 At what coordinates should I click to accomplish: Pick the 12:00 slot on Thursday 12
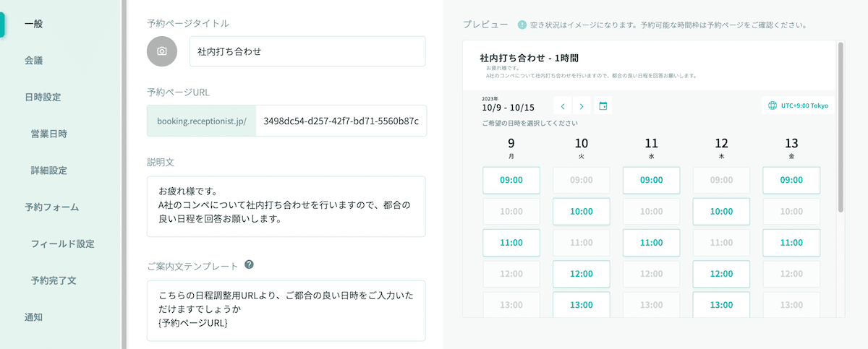(720, 274)
